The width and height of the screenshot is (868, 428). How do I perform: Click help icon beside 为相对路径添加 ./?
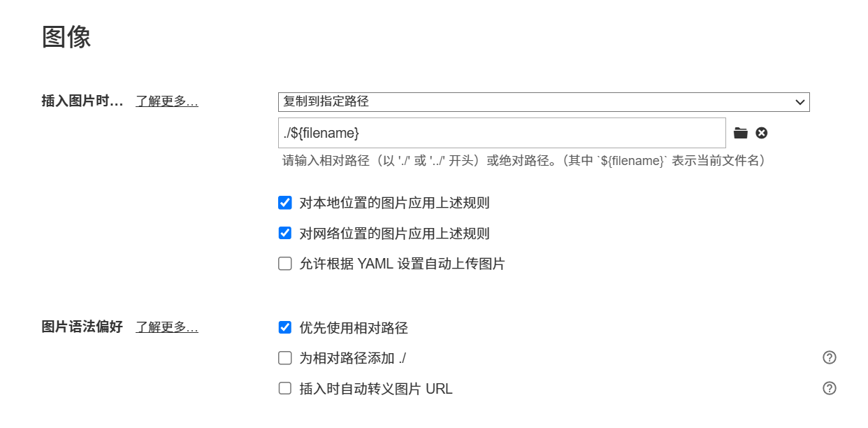tap(830, 358)
